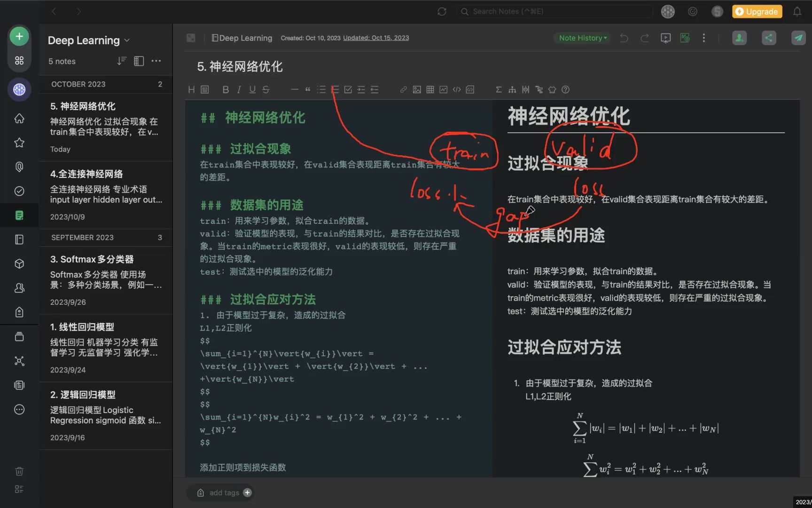Insert a hyperlink from the toolbar

pos(403,89)
